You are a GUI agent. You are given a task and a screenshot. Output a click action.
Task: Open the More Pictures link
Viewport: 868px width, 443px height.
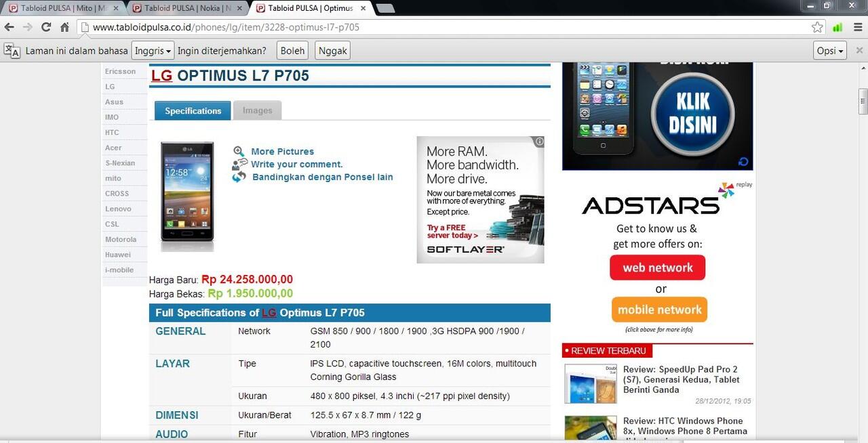click(282, 152)
